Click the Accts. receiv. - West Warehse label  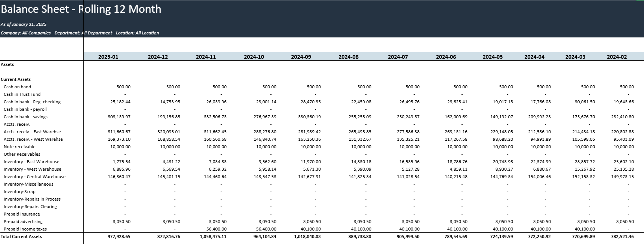pos(33,139)
